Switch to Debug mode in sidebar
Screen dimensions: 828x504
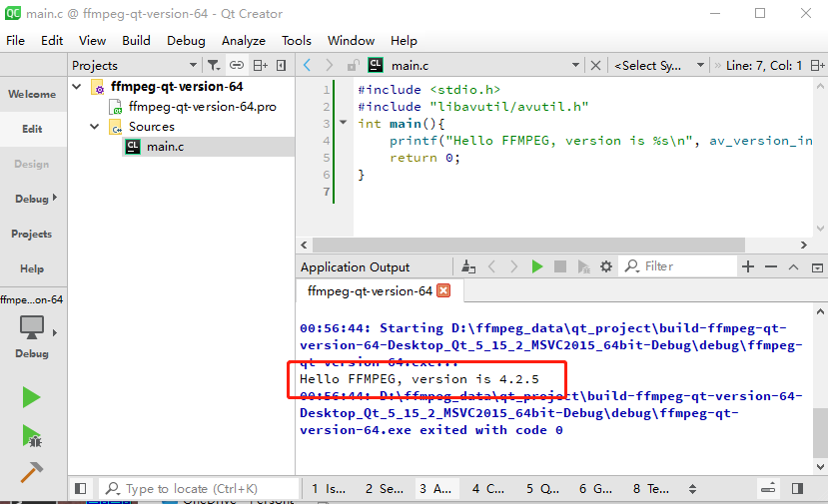pyautogui.click(x=32, y=199)
